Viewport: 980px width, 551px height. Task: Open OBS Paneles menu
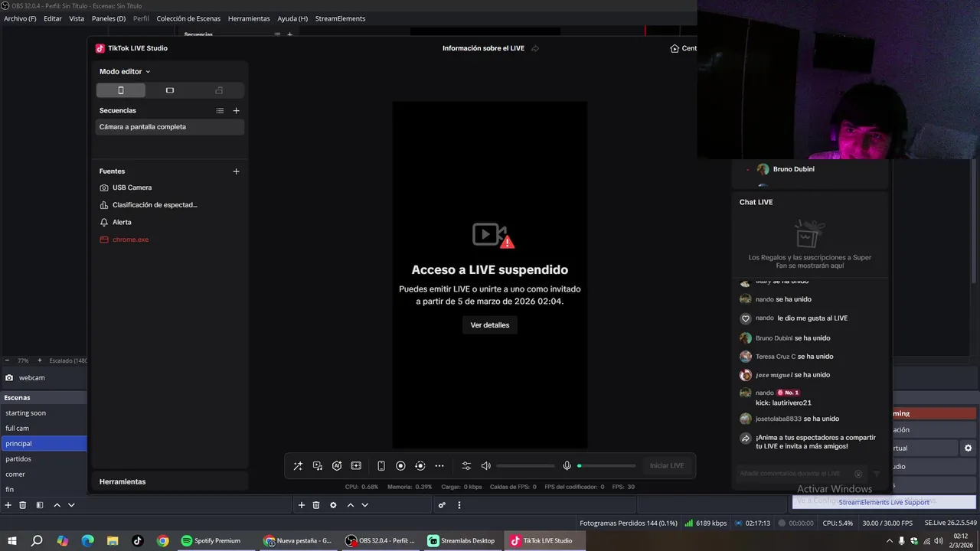coord(109,18)
